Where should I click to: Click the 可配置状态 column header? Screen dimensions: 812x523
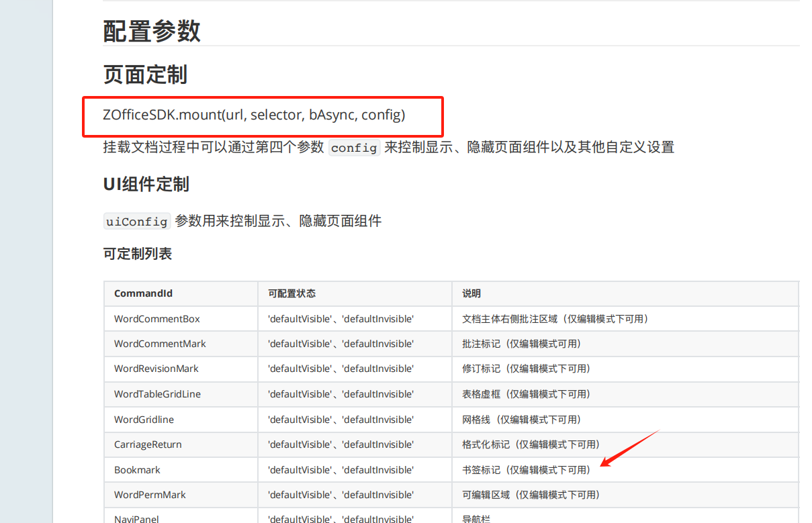pos(291,293)
